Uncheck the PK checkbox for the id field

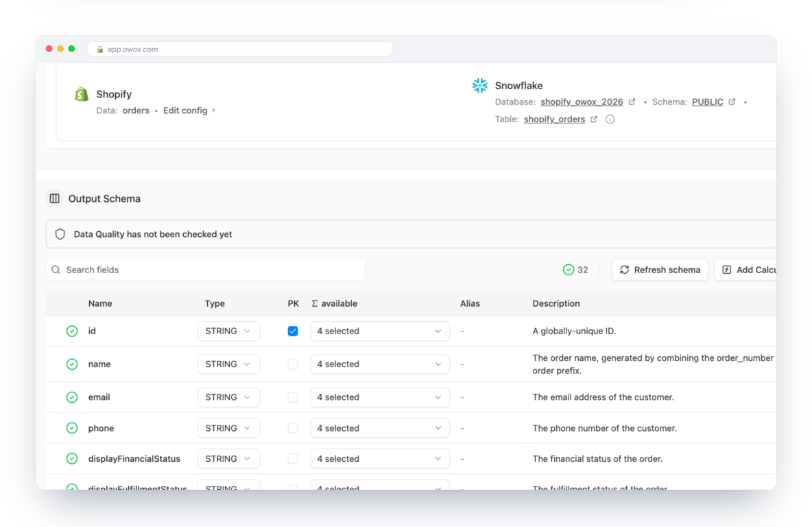(293, 331)
